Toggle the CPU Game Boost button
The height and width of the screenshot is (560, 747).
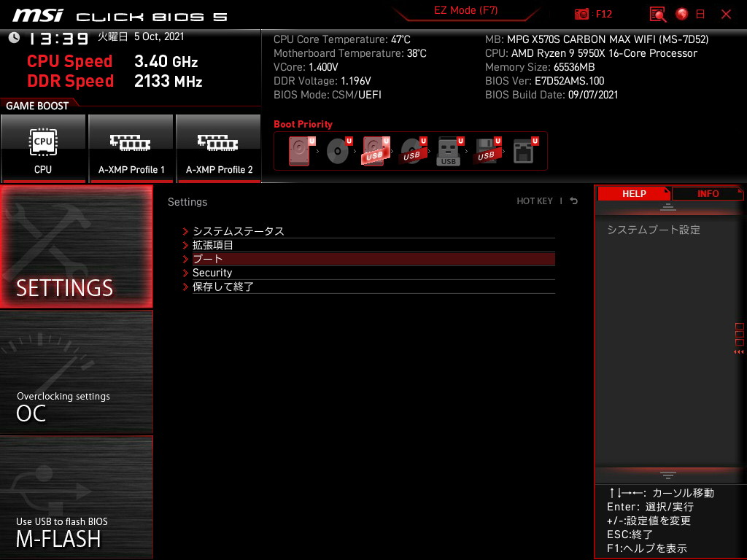tap(43, 148)
